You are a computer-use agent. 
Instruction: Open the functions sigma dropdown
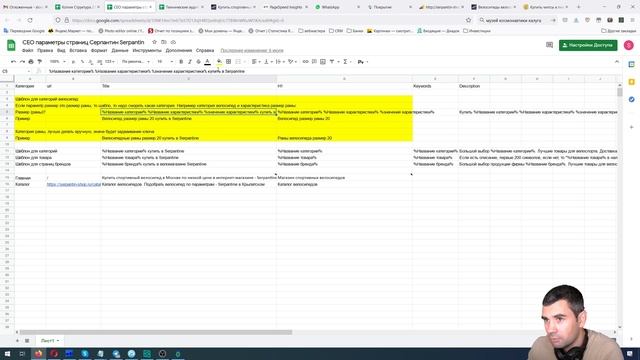click(x=347, y=62)
